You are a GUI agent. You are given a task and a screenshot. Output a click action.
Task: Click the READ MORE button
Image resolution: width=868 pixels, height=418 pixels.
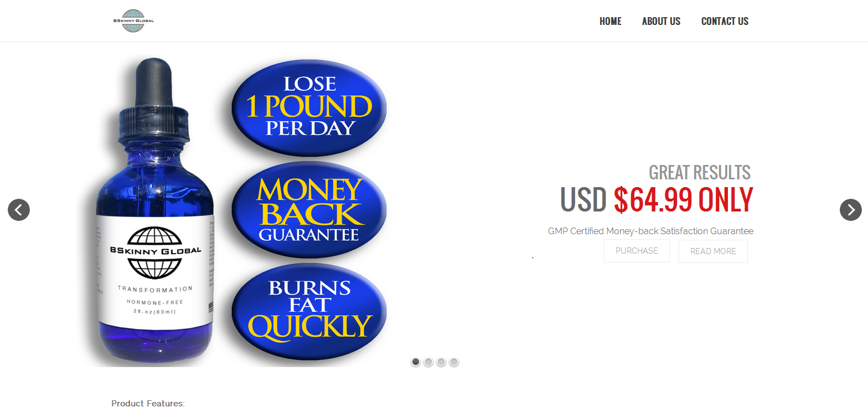tap(713, 251)
